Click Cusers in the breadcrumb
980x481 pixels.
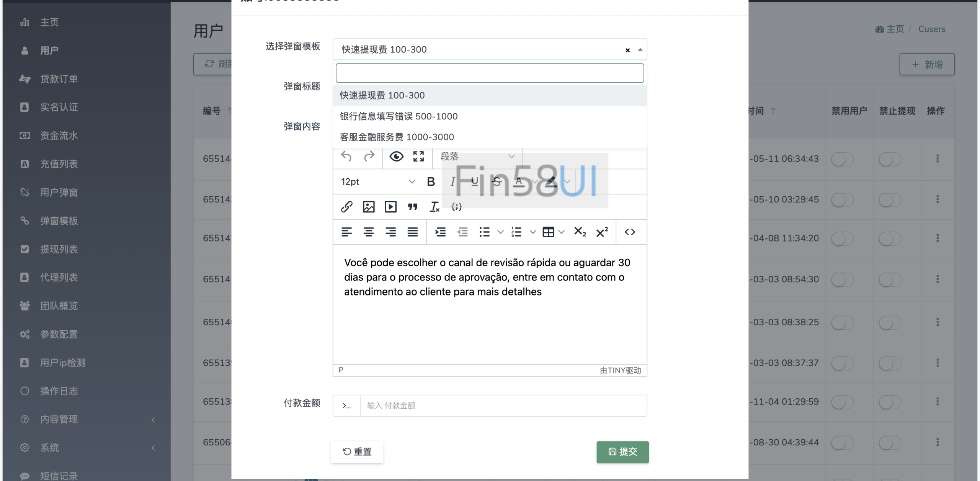(932, 29)
